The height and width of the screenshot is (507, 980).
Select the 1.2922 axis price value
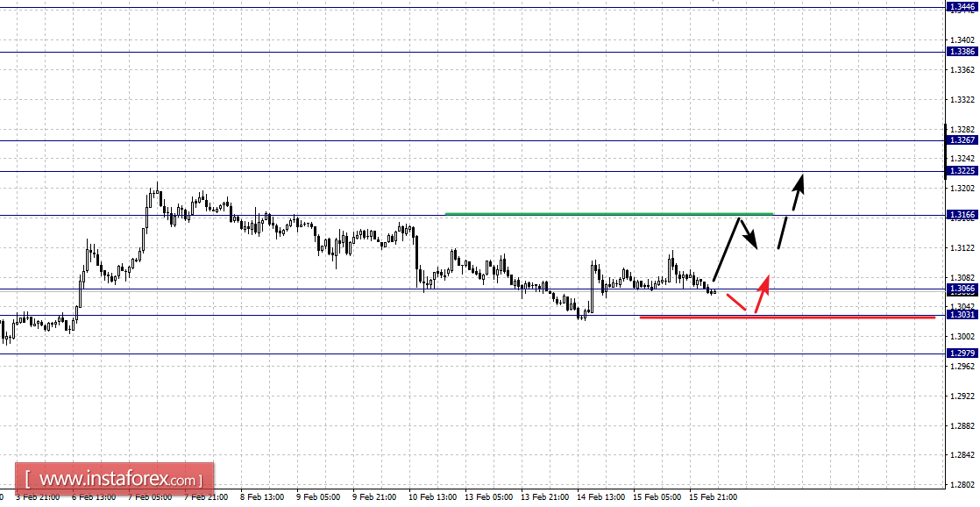pyautogui.click(x=962, y=396)
